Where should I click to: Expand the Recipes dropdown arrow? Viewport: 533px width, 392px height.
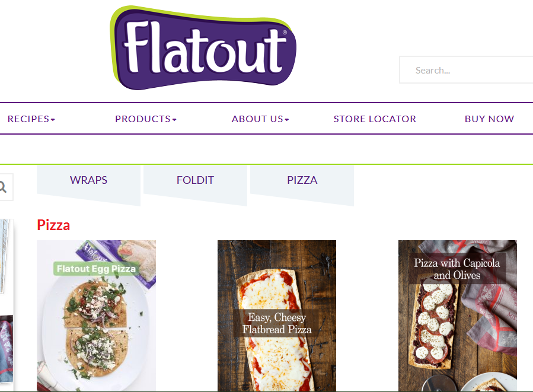pos(53,120)
